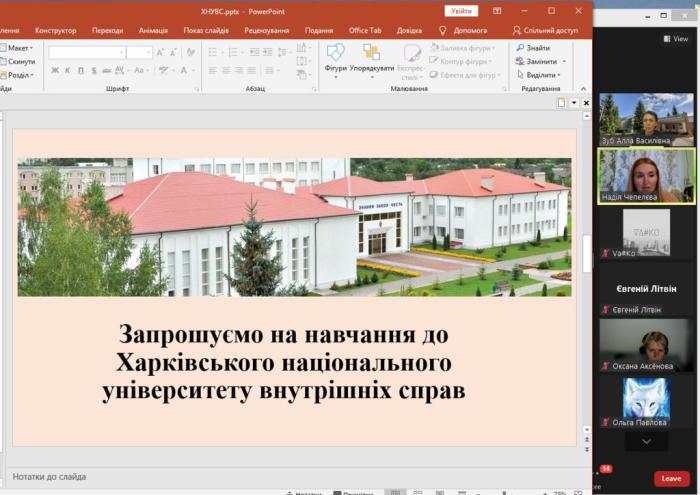This screenshot has width=700, height=495.
Task: Open the character spacing AV option
Action: click(120, 71)
